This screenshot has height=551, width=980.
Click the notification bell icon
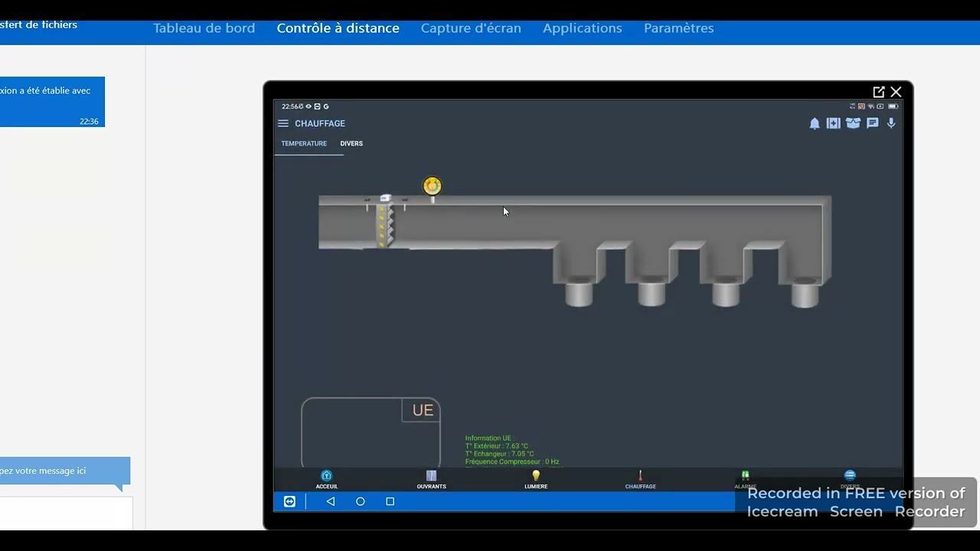815,123
